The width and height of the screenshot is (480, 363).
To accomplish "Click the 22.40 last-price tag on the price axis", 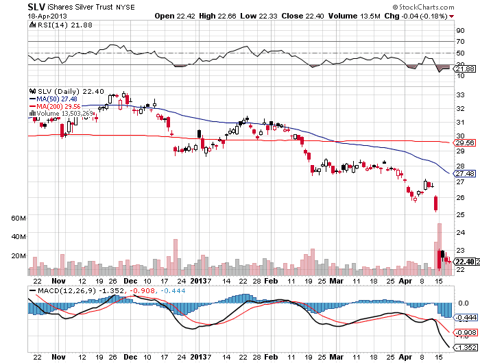I will coord(465,262).
